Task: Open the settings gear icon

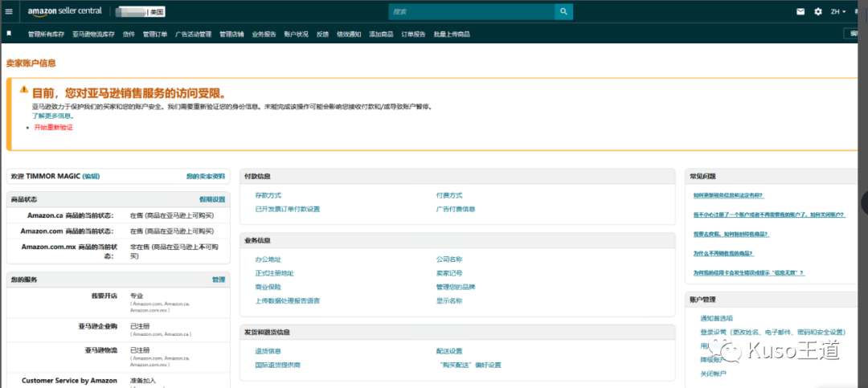Action: (818, 11)
